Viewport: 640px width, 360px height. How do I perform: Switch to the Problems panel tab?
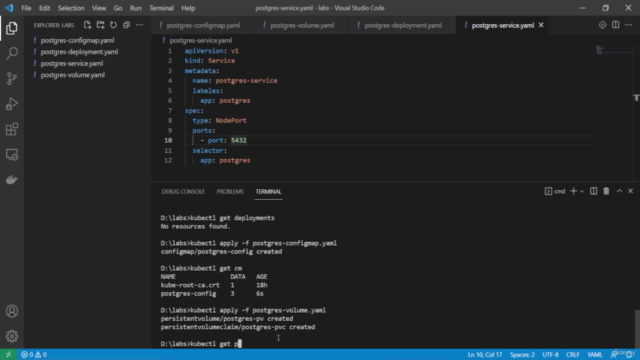tap(230, 191)
